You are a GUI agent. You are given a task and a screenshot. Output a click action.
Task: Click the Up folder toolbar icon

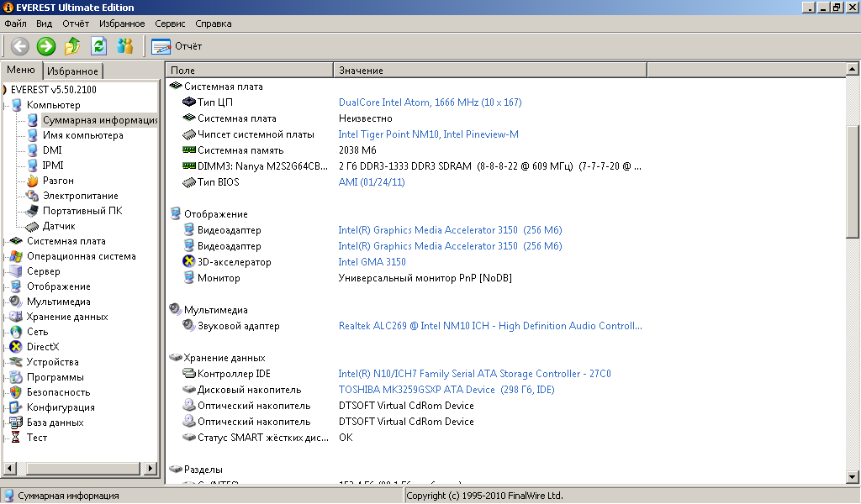[x=72, y=46]
